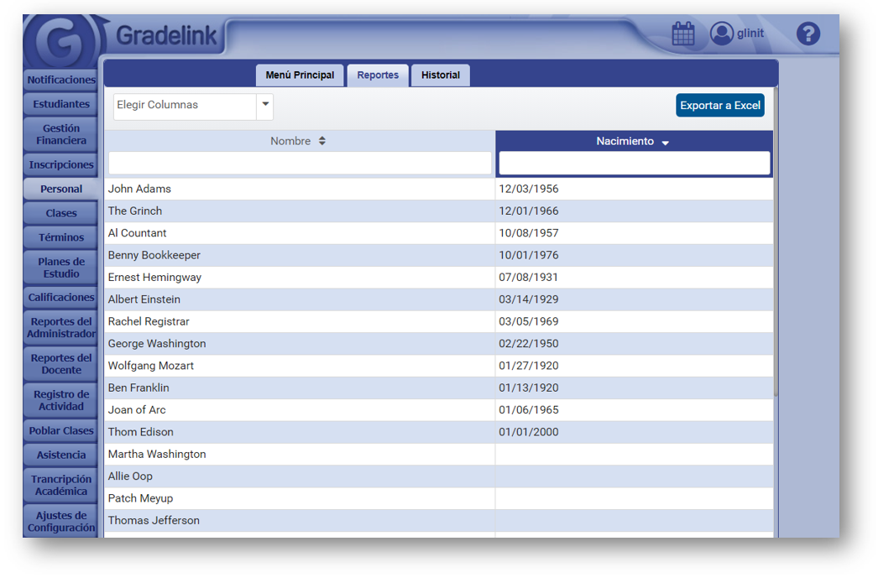The height and width of the screenshot is (588, 894).
Task: Open Ajustes de Configuración in sidebar
Action: 61,522
